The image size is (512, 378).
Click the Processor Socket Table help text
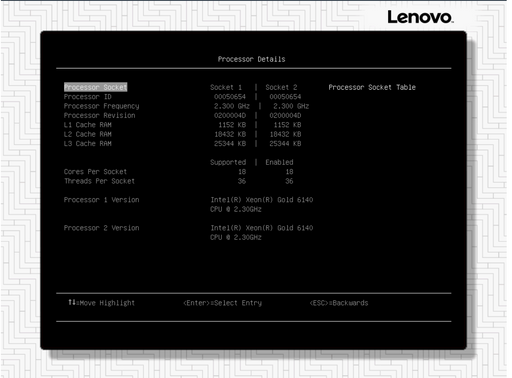[x=372, y=87]
